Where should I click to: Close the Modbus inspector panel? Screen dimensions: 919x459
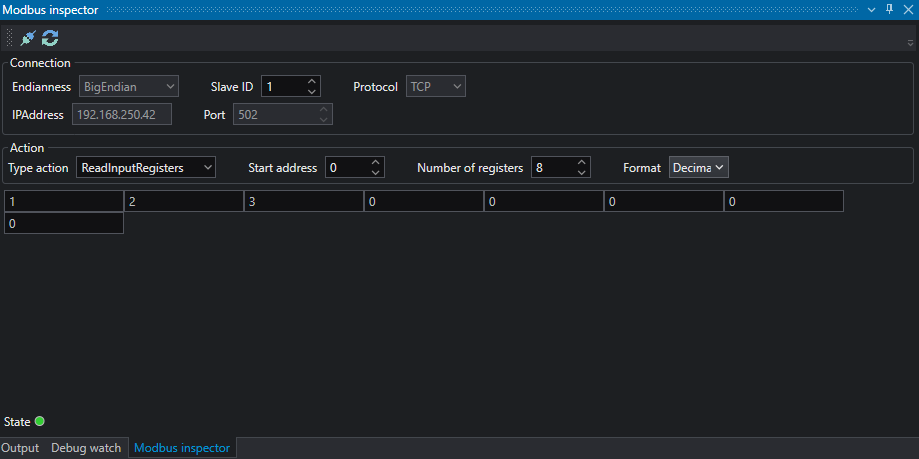click(907, 9)
